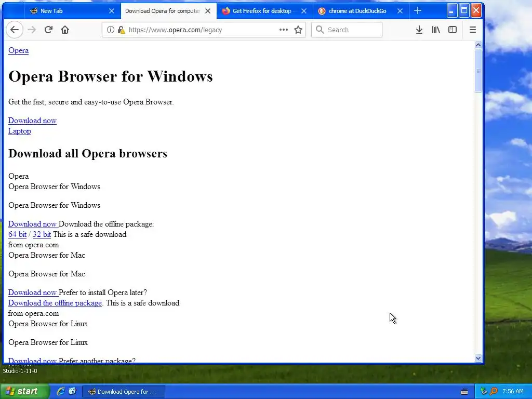
Task: Open the Home page icon
Action: click(x=65, y=30)
